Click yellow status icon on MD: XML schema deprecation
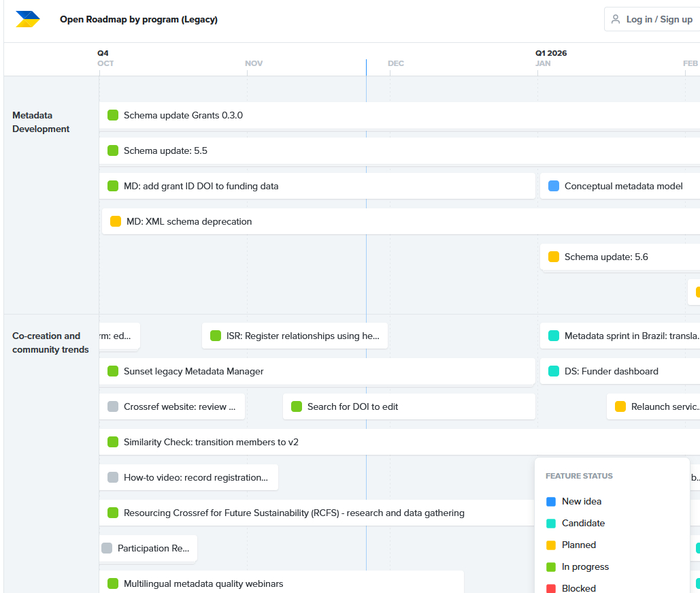700x593 pixels. tap(116, 221)
